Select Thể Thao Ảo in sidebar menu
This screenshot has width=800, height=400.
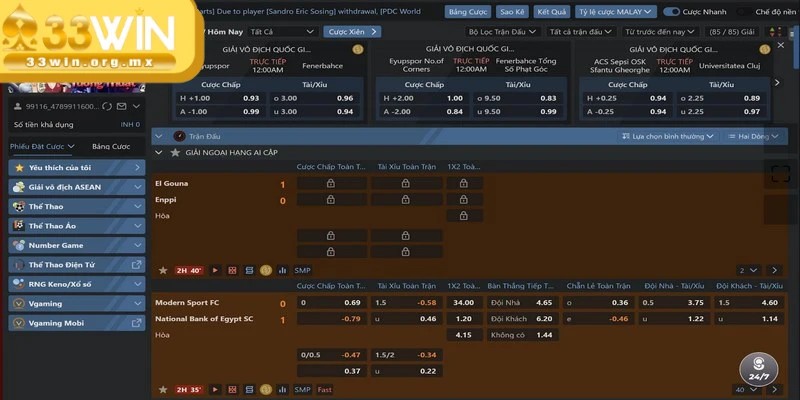(75, 226)
